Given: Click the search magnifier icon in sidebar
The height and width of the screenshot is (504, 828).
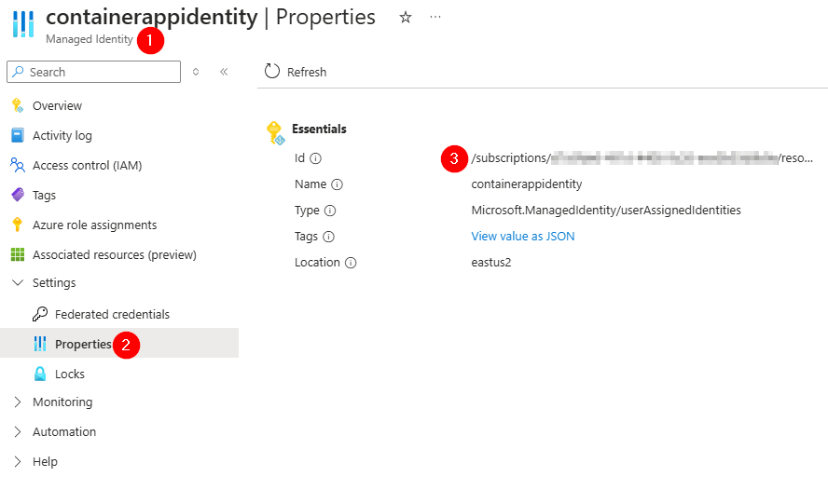Looking at the screenshot, I should 18,71.
